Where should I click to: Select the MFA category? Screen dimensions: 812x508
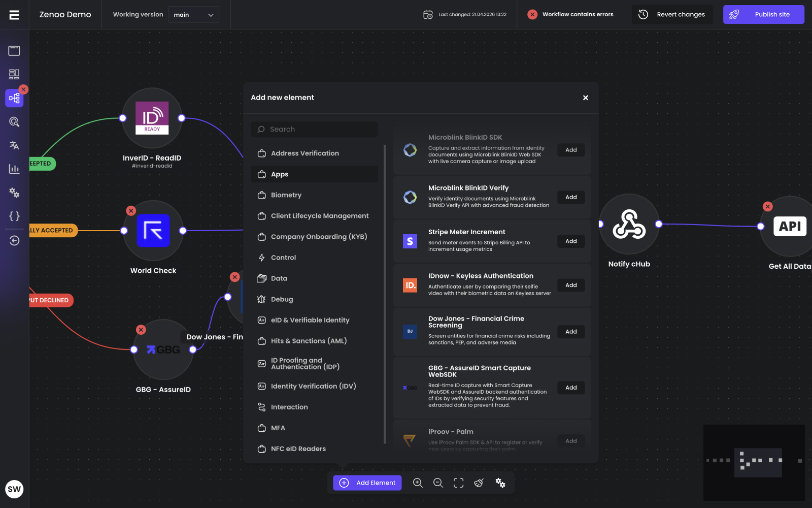tap(314, 428)
